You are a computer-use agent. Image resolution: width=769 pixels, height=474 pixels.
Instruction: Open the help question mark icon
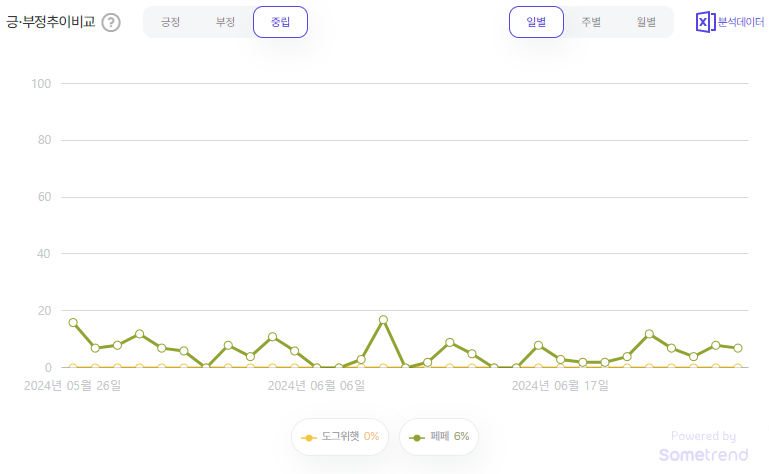click(x=111, y=23)
